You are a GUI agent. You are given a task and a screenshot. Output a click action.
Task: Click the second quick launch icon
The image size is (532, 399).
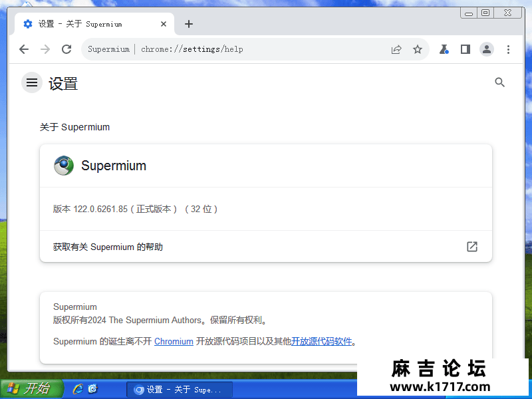pos(92,389)
